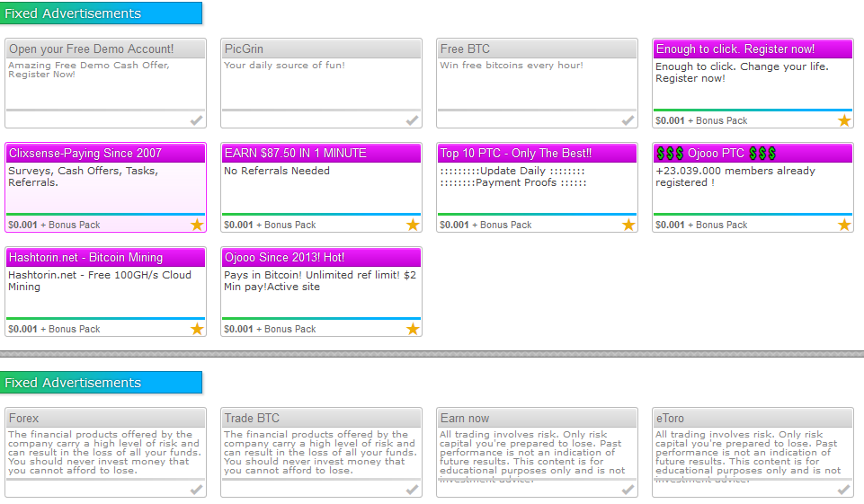Screen dimensions: 864x504
Task: Click the Trade BTC ad title
Action: (253, 419)
